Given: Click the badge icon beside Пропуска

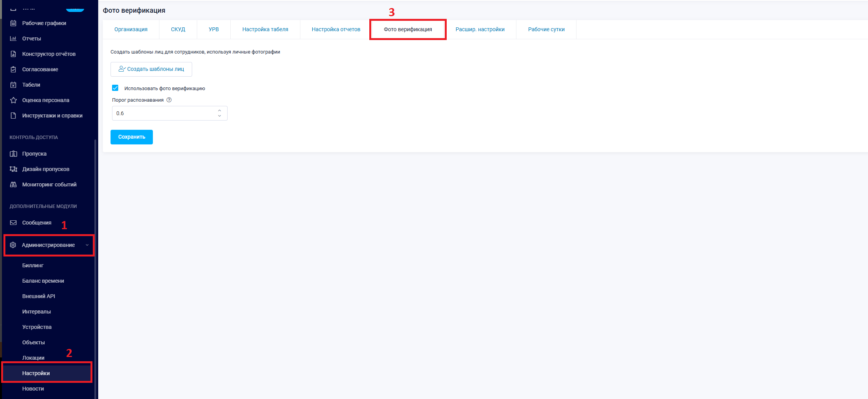Looking at the screenshot, I should click(x=13, y=154).
